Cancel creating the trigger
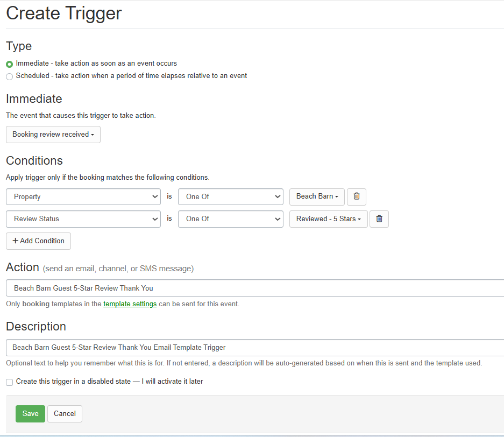This screenshot has height=437, width=504. click(x=65, y=414)
